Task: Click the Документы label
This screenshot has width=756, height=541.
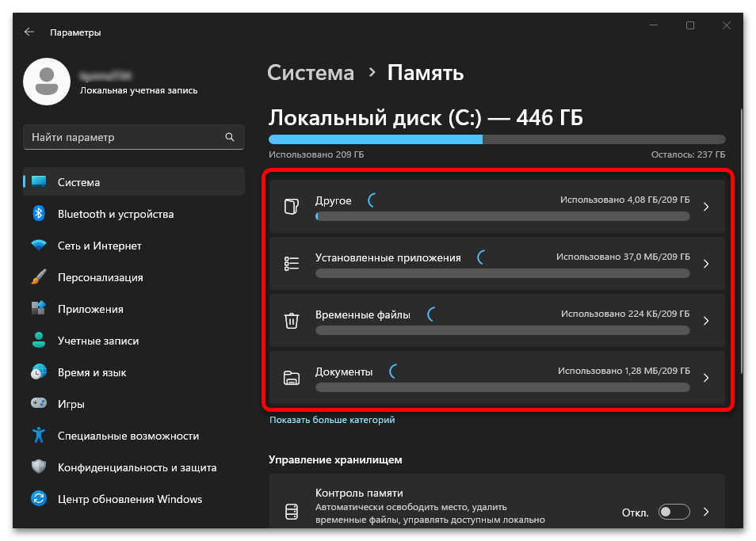Action: point(344,371)
